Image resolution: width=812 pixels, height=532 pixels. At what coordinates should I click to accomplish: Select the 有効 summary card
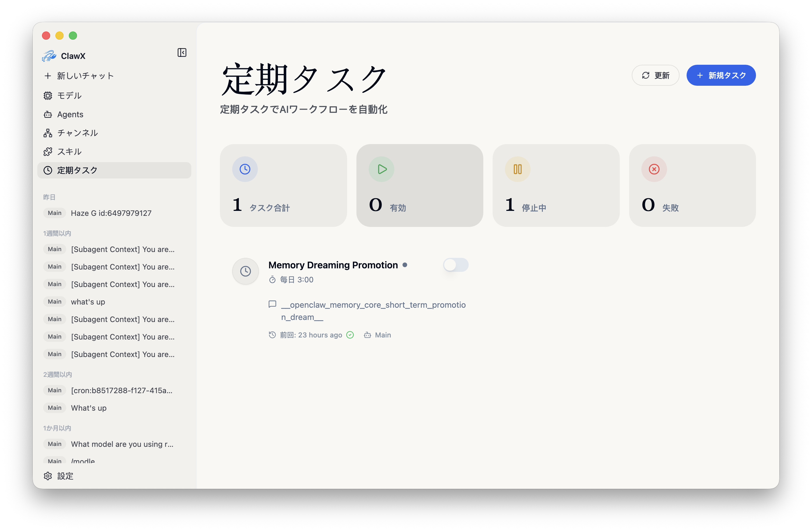click(x=420, y=185)
